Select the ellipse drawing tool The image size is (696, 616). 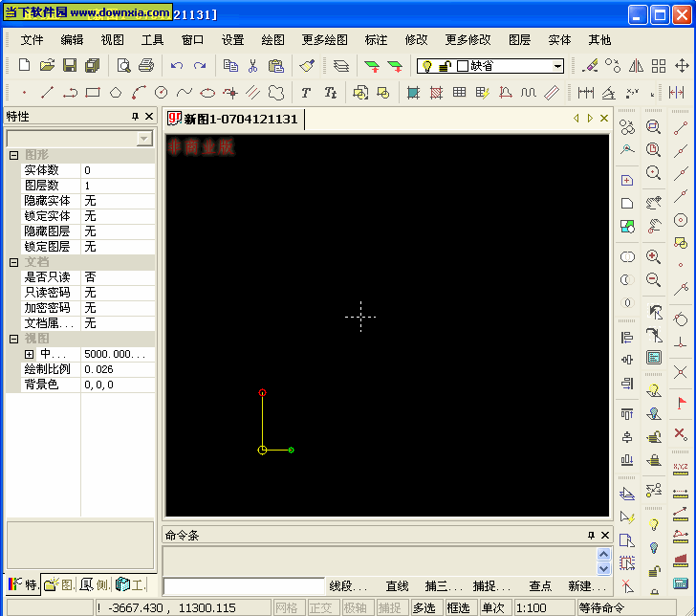pos(207,93)
